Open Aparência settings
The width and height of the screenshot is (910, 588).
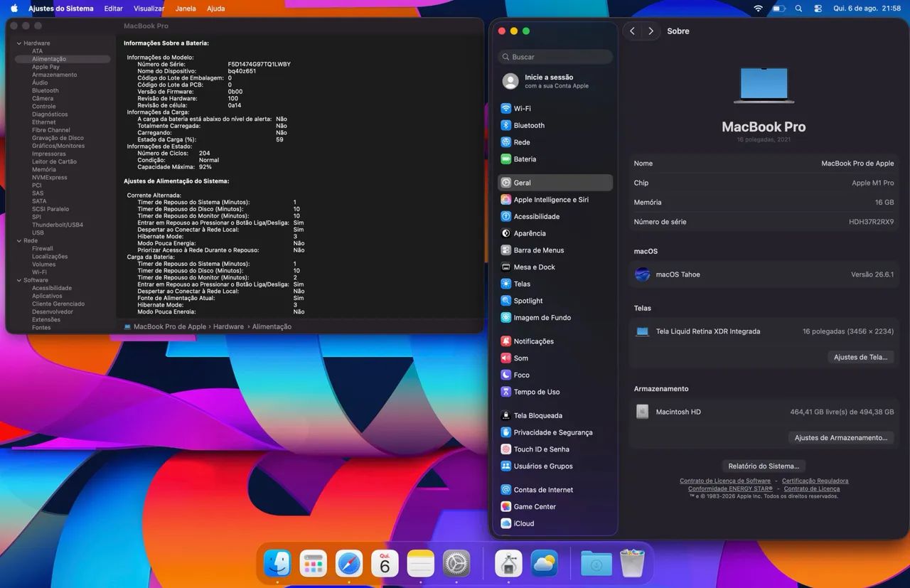555,233
